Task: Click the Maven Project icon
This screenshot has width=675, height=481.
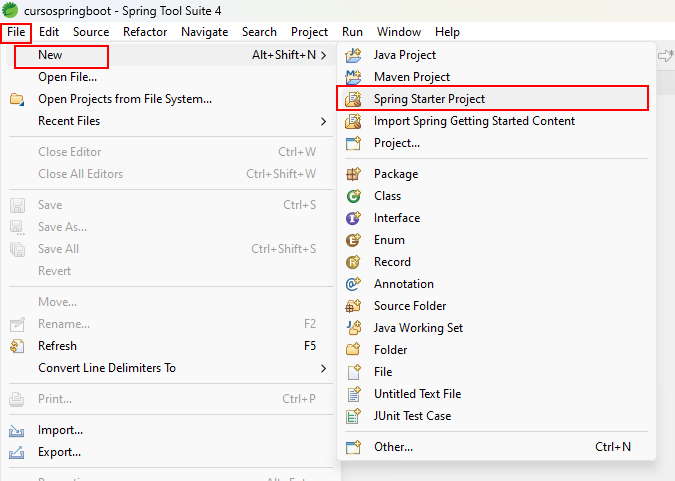Action: coord(353,77)
